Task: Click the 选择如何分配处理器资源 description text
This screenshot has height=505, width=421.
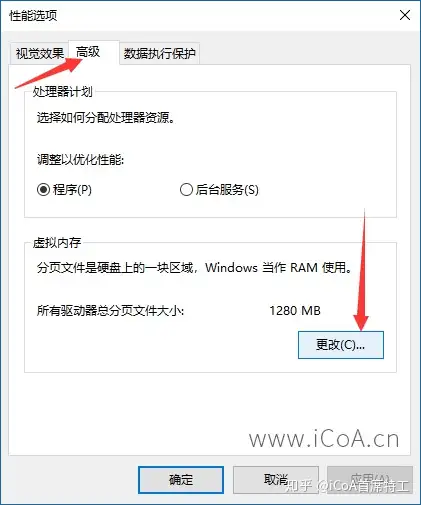Action: tap(106, 117)
